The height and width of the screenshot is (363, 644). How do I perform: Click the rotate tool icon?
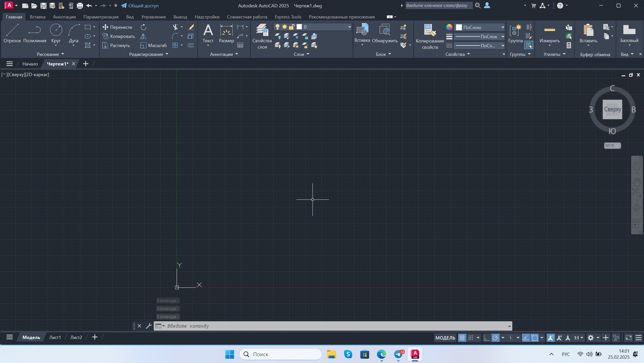coord(143,27)
